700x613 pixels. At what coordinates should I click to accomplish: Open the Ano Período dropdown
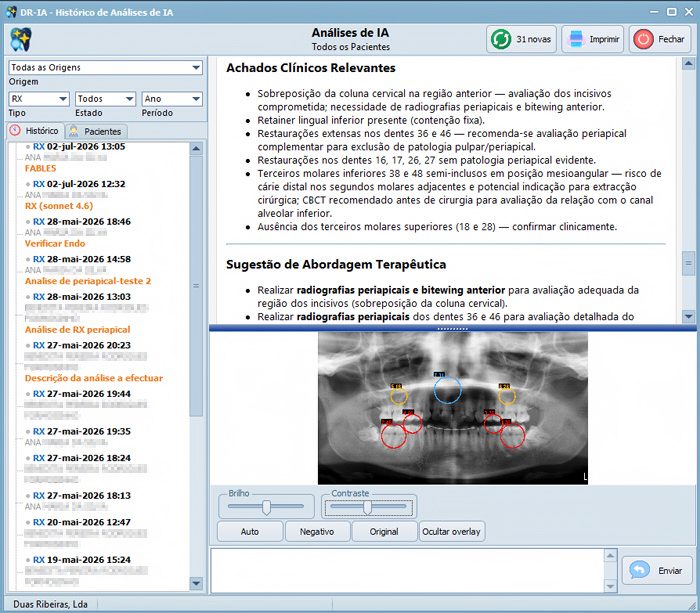pyautogui.click(x=172, y=99)
